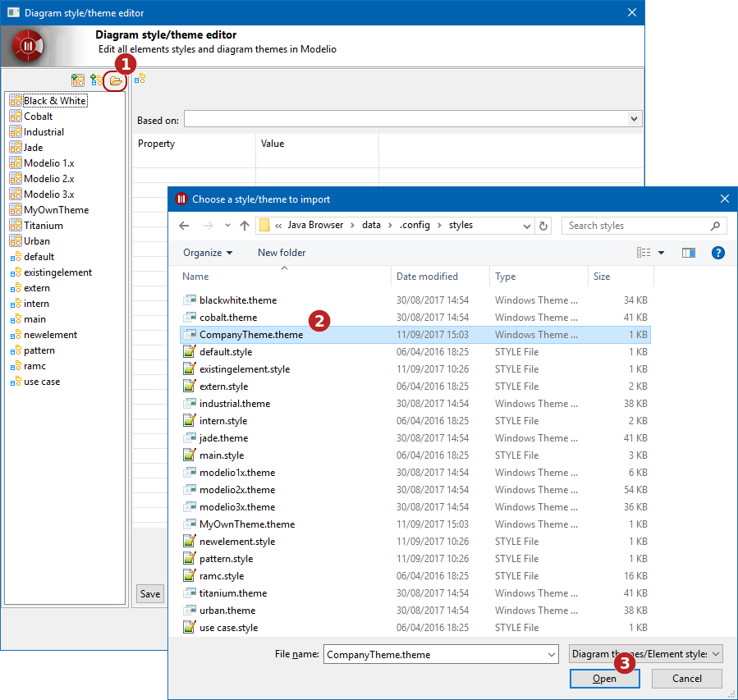Go up one folder level
Viewport: 738px width, 700px height.
[245, 226]
